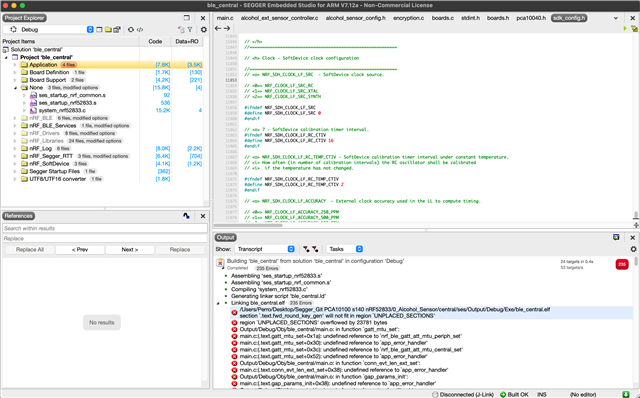Open Project Explorer settings gear
The image size is (640, 398).
(203, 29)
